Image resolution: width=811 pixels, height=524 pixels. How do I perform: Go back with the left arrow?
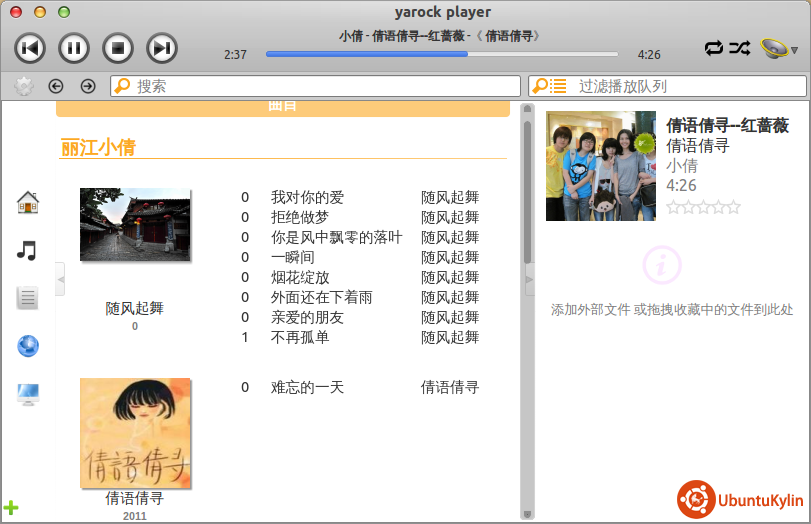tap(56, 86)
